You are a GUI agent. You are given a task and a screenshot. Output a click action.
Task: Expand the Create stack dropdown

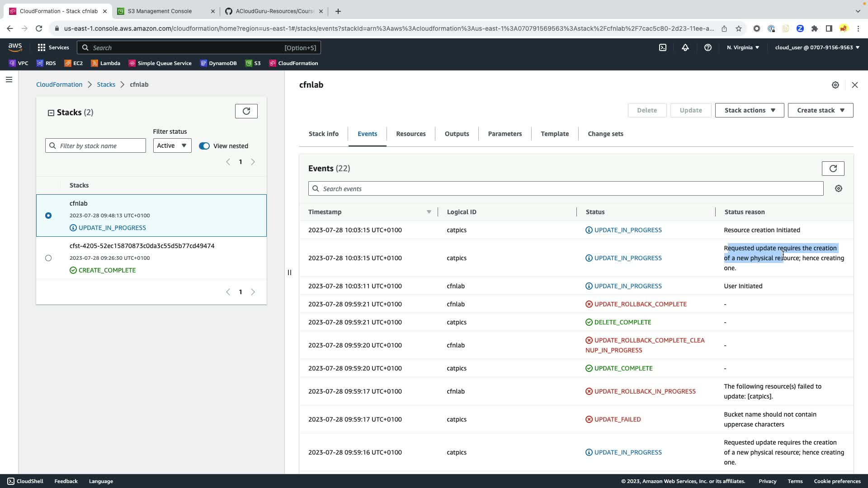(x=820, y=110)
